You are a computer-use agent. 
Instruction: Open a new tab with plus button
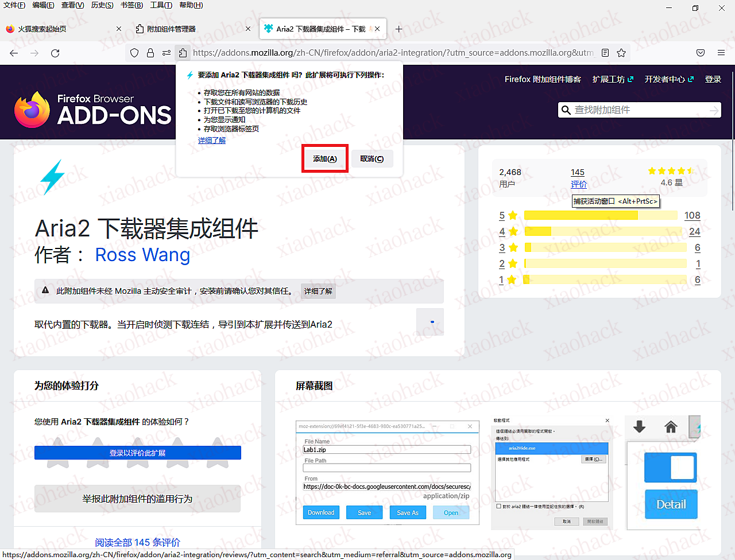pyautogui.click(x=399, y=29)
